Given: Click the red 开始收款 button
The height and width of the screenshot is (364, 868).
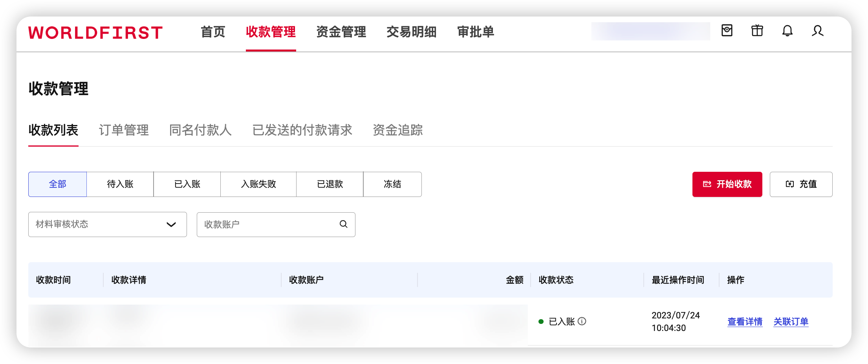Looking at the screenshot, I should click(x=727, y=184).
